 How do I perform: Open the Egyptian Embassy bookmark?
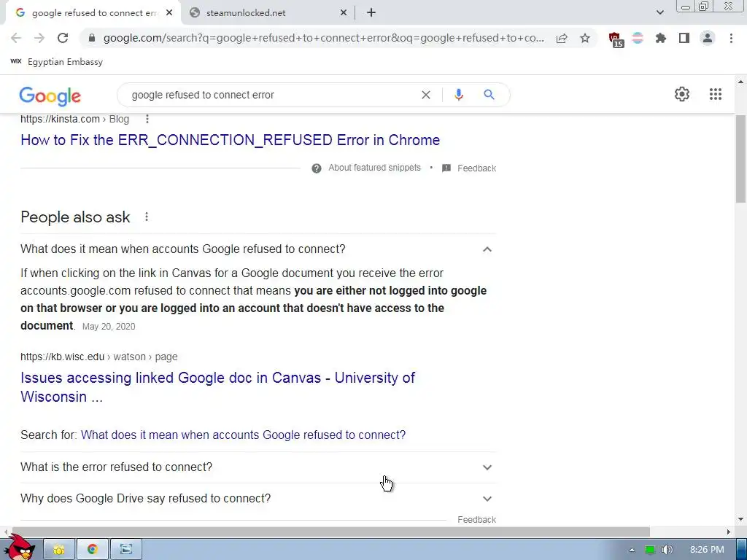click(x=56, y=62)
